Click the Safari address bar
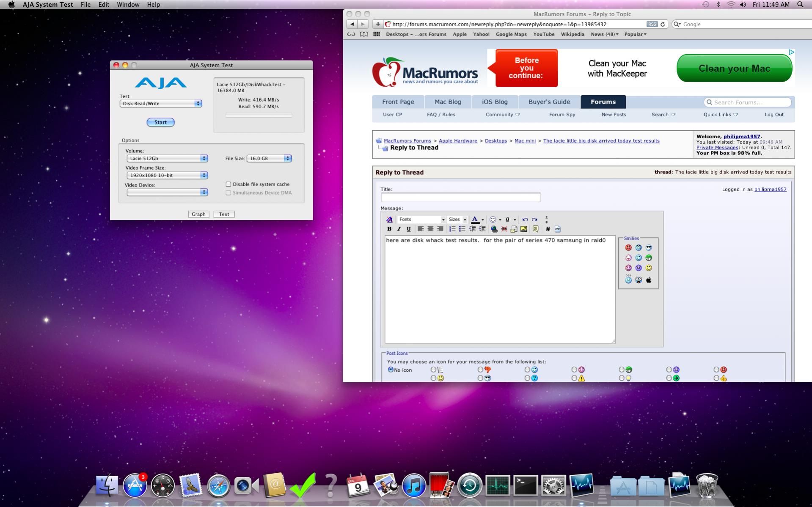 [520, 24]
